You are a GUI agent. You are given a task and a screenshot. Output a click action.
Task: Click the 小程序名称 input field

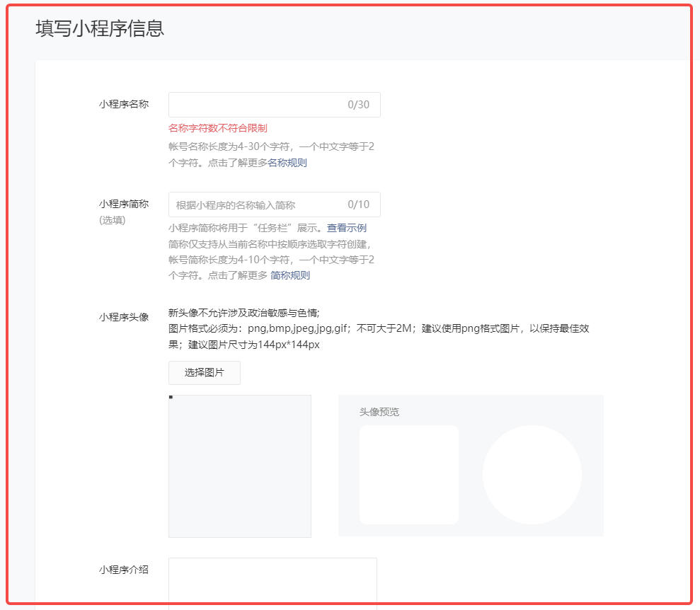coord(274,105)
